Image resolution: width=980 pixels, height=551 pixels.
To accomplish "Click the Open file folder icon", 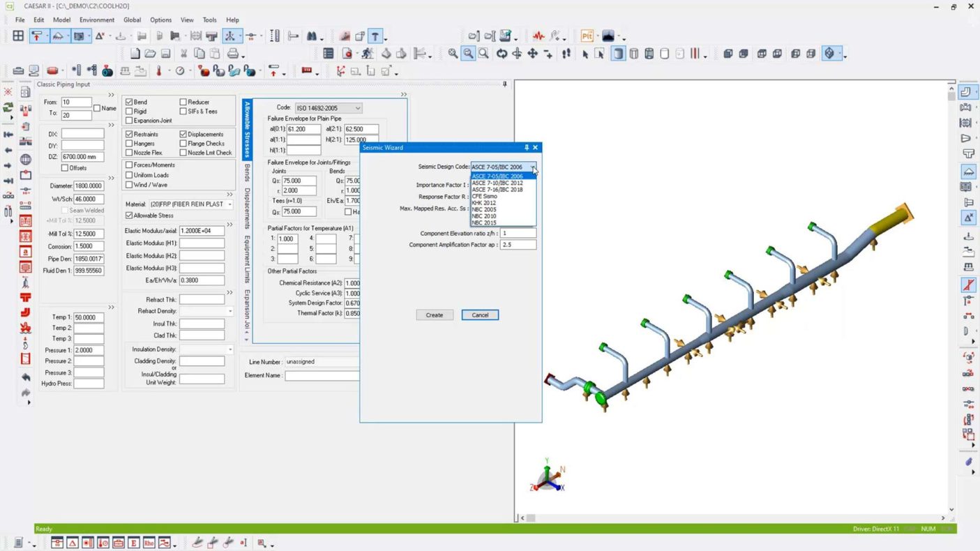I will tap(150, 54).
